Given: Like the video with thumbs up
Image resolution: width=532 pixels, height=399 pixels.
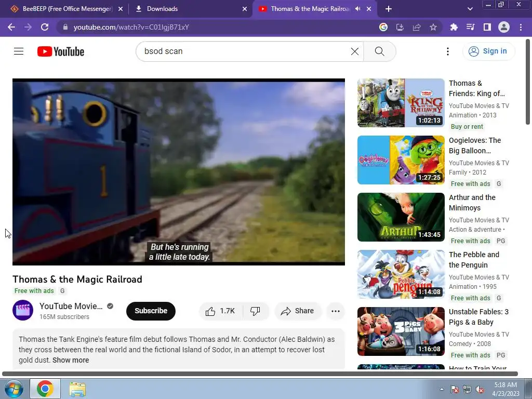Looking at the screenshot, I should 220,311.
